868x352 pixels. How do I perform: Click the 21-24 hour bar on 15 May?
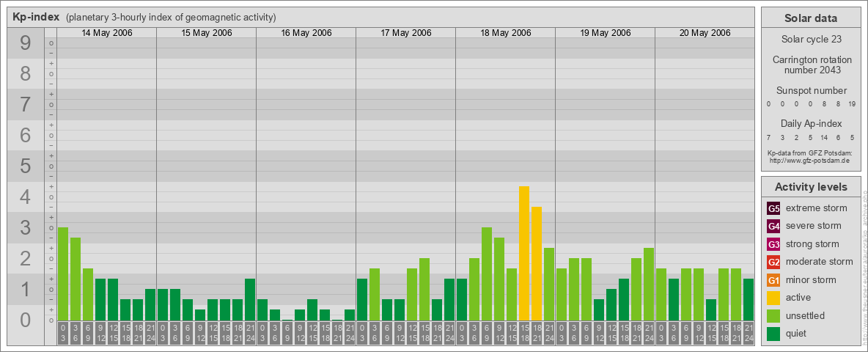250,299
